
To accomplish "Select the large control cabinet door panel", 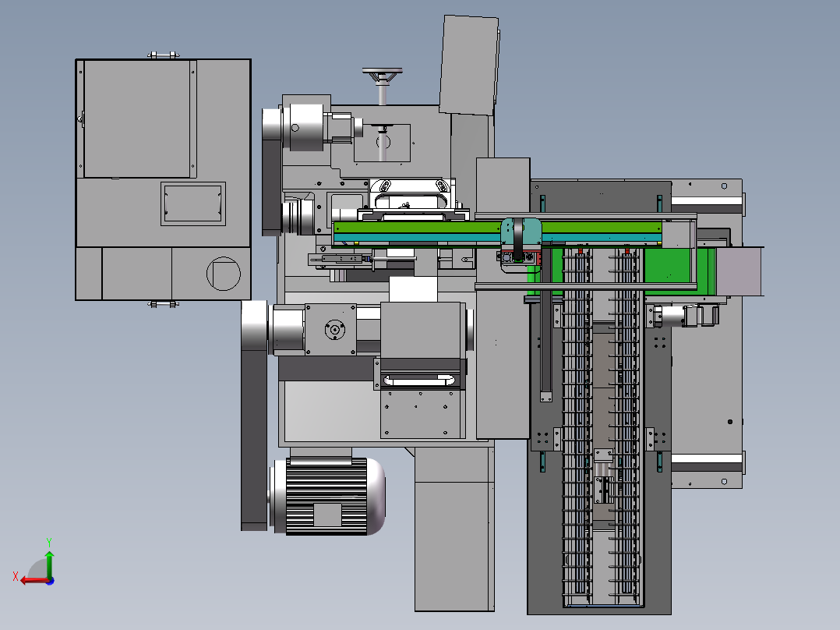I will [137, 119].
